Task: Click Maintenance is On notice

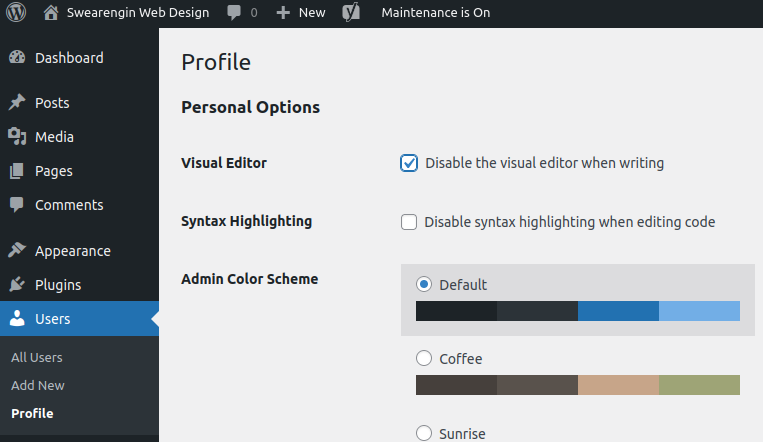Action: tap(436, 13)
